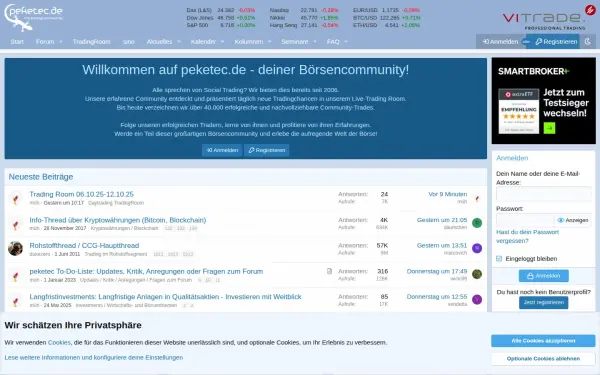Open vendetta's purple avatar

pyautogui.click(x=477, y=299)
